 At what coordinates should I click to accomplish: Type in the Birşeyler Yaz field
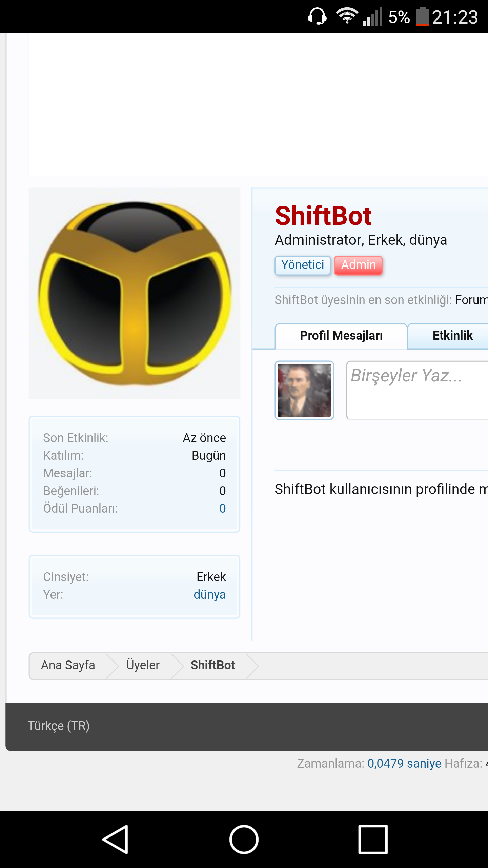coord(417,390)
